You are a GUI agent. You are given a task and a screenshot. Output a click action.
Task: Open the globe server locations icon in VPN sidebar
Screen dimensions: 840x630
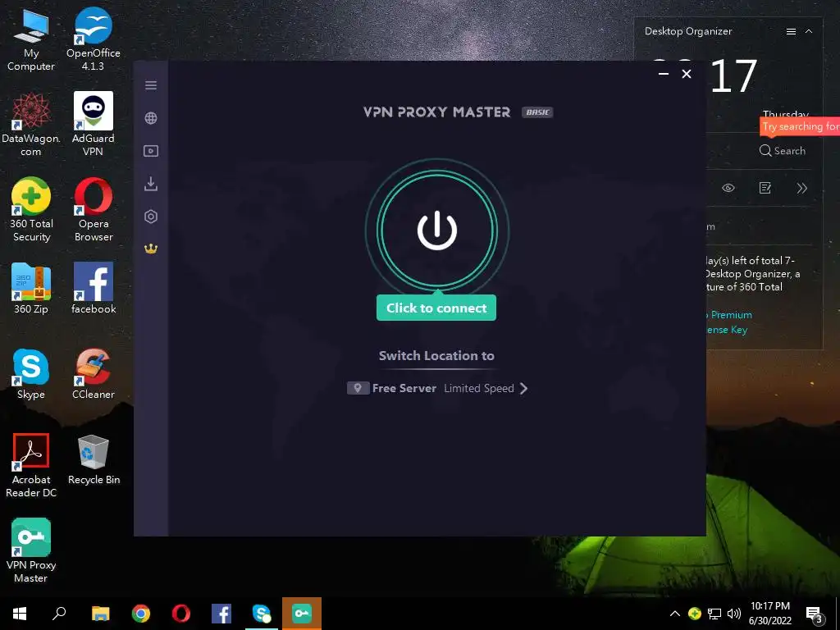click(151, 118)
